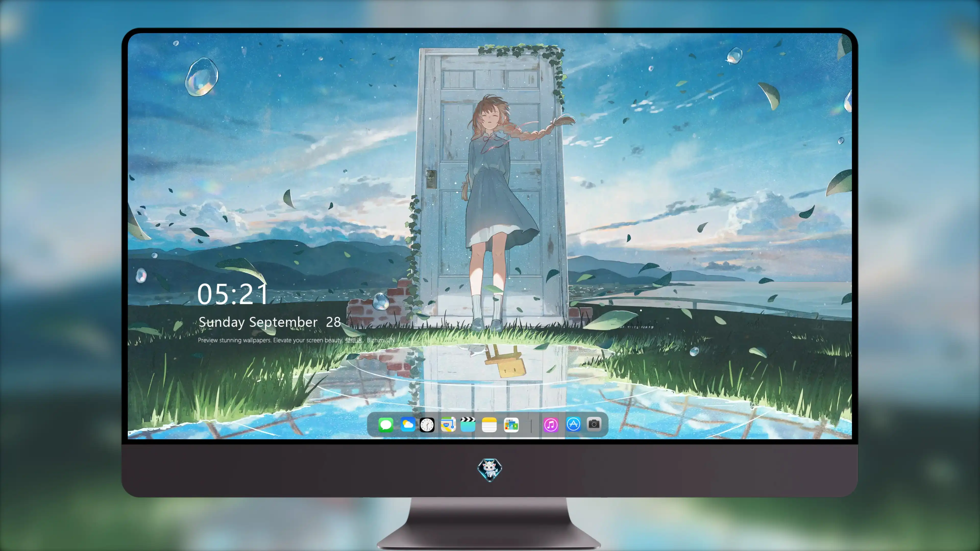This screenshot has height=551, width=980.
Task: Open the Videos clapperboard app icon
Action: tap(468, 424)
